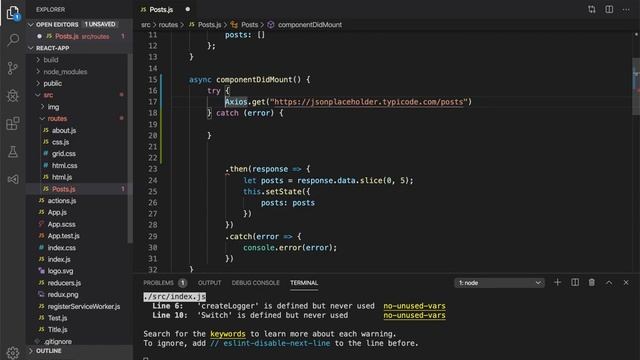640x360 pixels.
Task: Open App.test.js in the file tree
Action: coord(63,236)
